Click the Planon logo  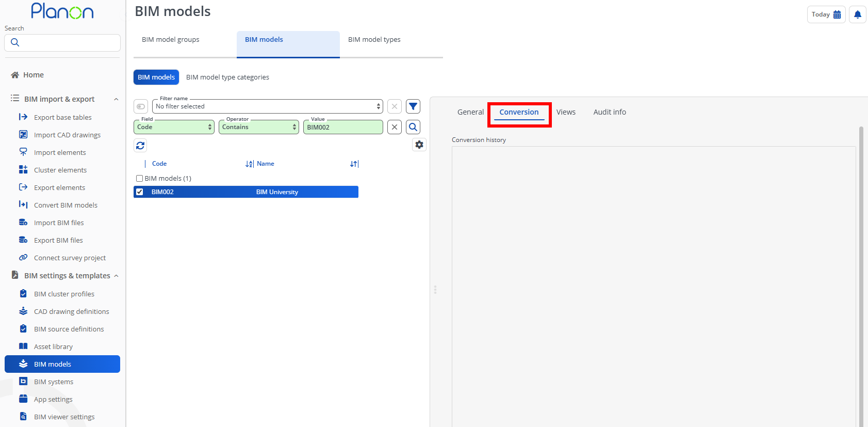62,11
